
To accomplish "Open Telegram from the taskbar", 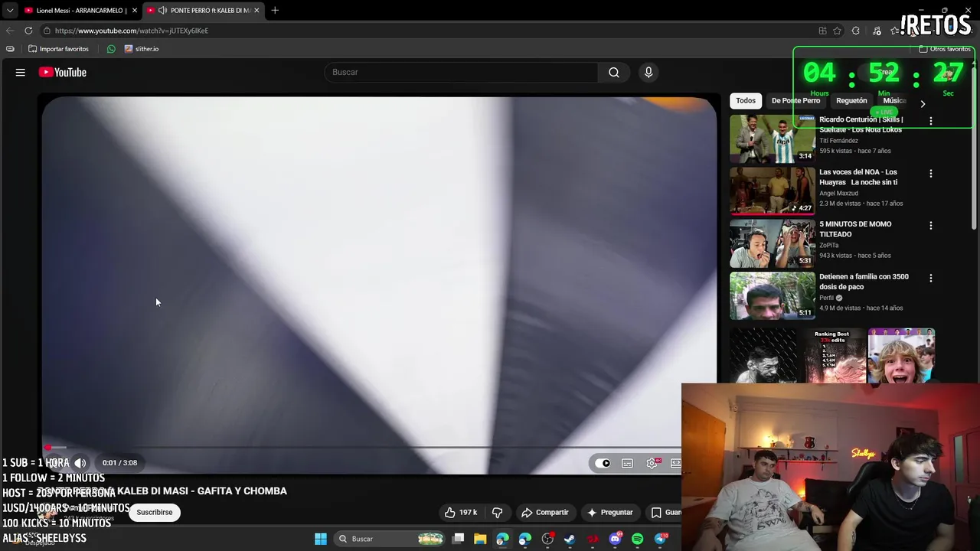I will click(x=661, y=539).
